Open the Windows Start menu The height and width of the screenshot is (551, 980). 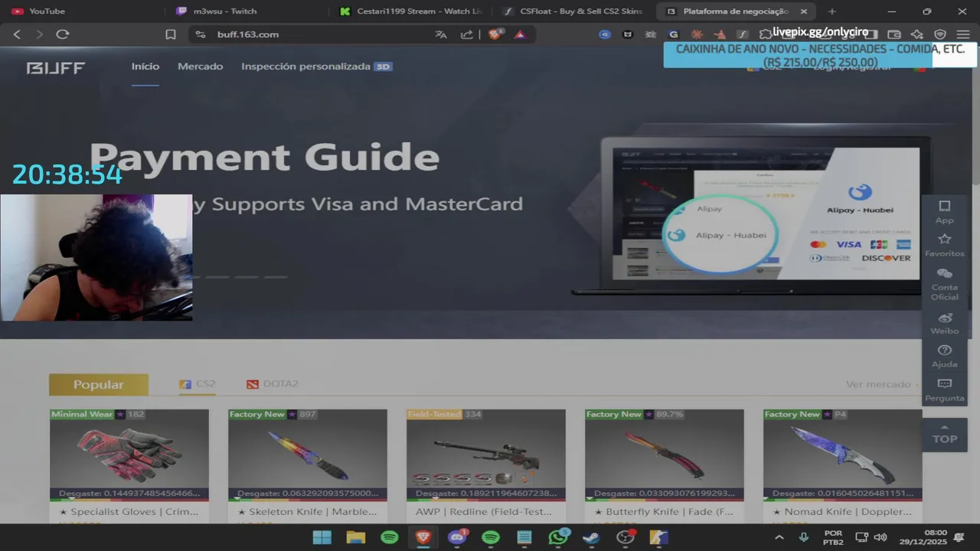[322, 537]
